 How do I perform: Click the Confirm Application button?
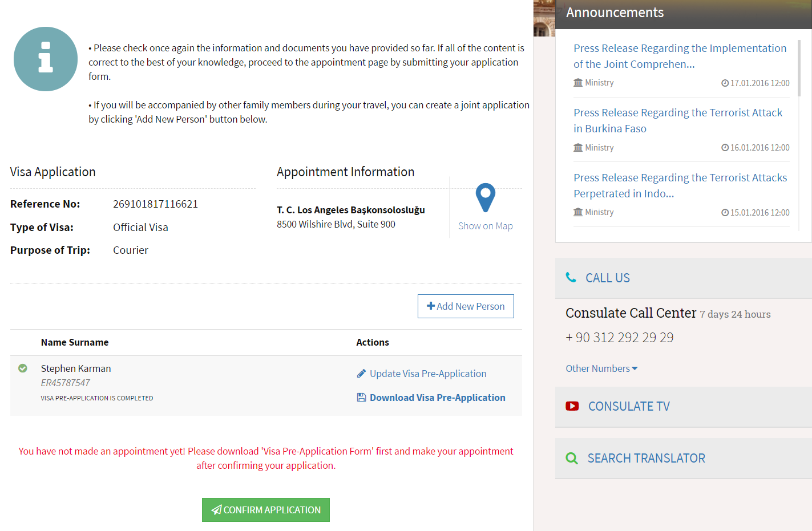tap(266, 510)
